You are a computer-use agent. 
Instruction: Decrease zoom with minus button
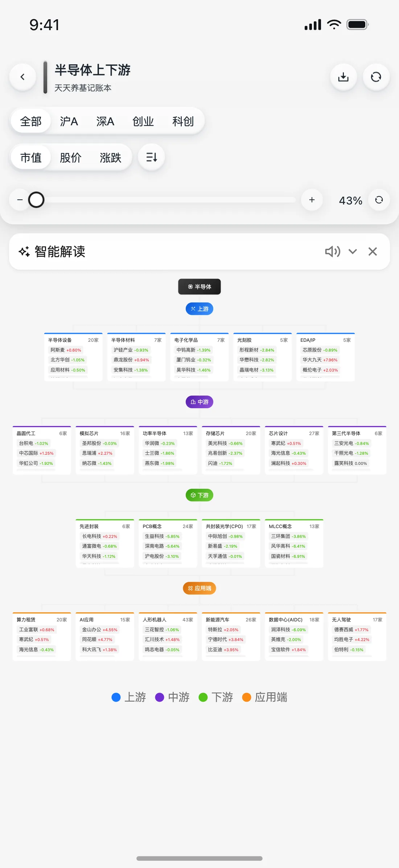pos(20,200)
